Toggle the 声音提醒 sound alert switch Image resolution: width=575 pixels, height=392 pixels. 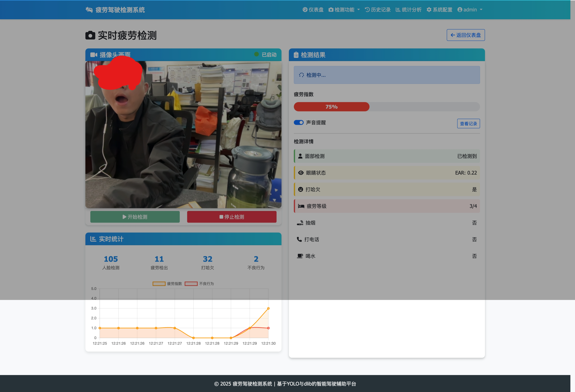tap(299, 122)
